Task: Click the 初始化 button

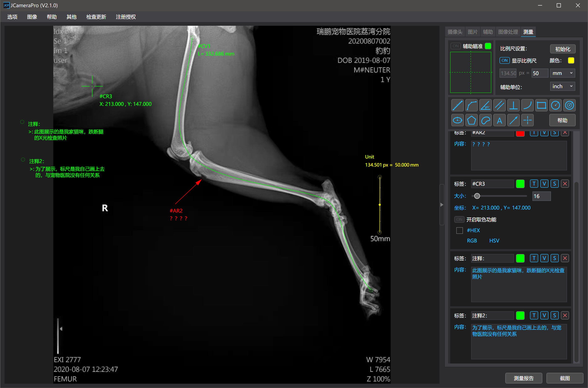Action: 562,49
